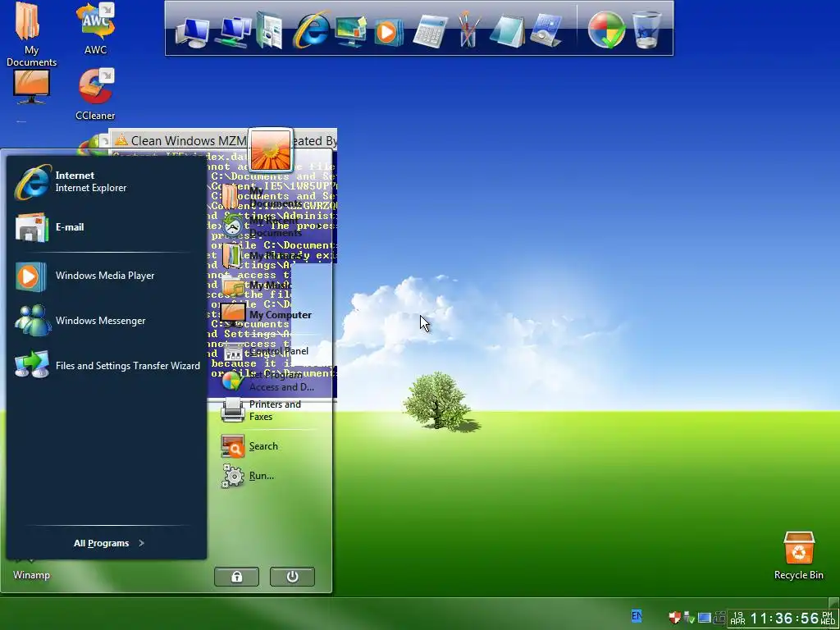Open Calculator from the top dock

[x=431, y=32]
